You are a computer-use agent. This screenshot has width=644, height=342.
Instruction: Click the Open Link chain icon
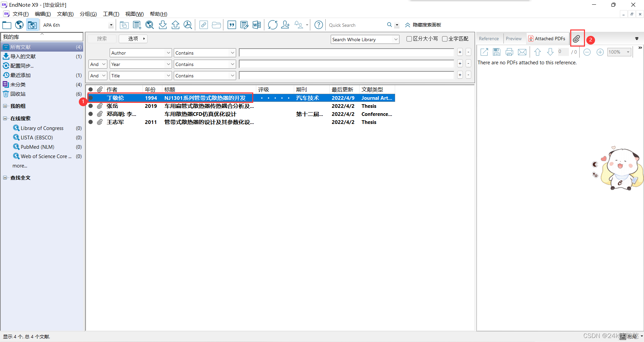click(x=204, y=25)
